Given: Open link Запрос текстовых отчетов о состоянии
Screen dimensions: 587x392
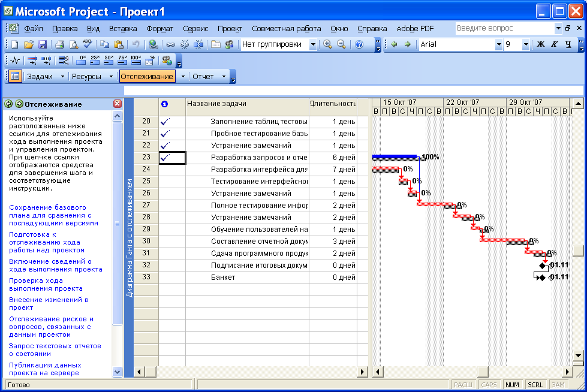Looking at the screenshot, I should click(x=55, y=349).
